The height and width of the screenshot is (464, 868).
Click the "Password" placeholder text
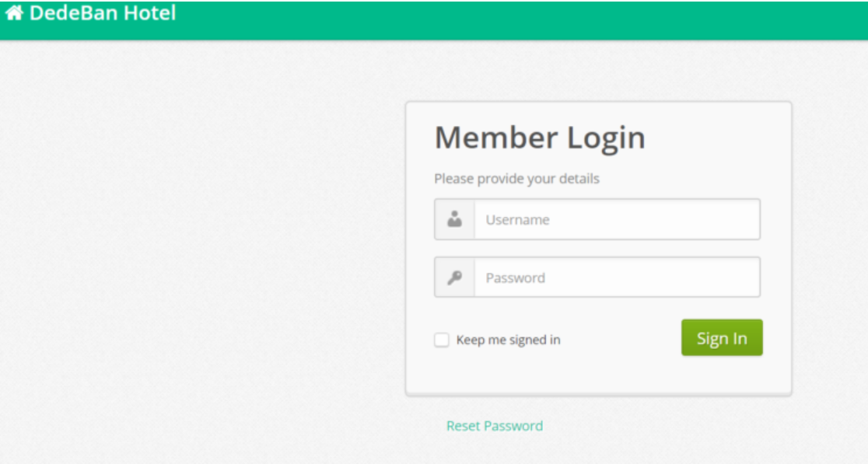point(516,277)
